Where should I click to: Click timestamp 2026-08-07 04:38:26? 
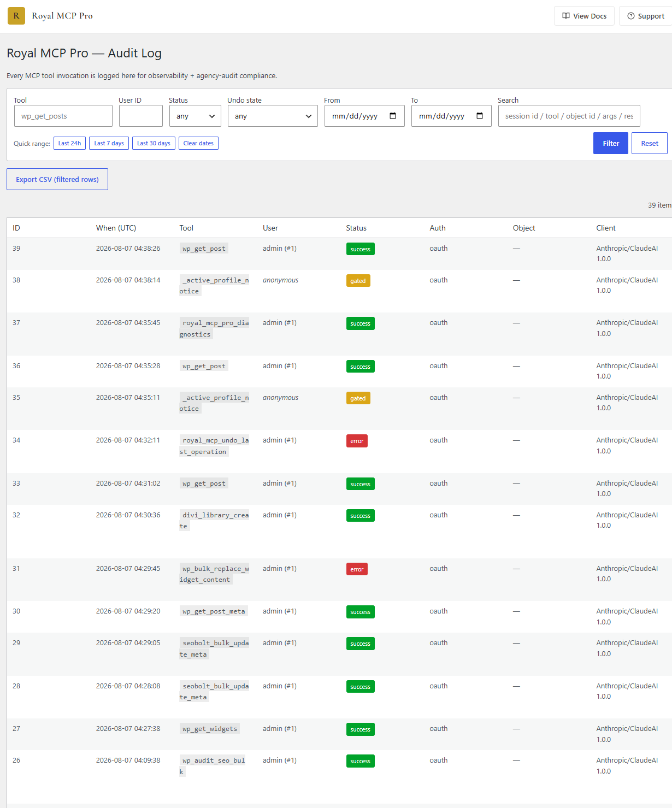click(x=128, y=249)
